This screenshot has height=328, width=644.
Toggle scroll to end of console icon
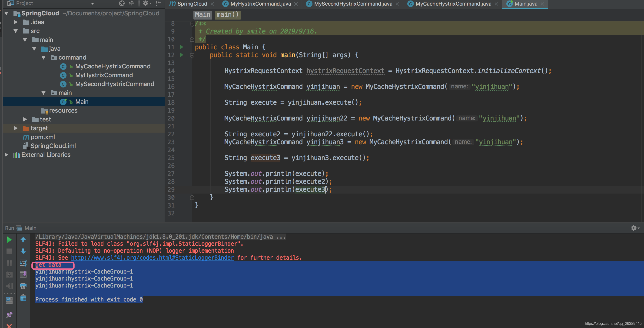[x=23, y=274]
